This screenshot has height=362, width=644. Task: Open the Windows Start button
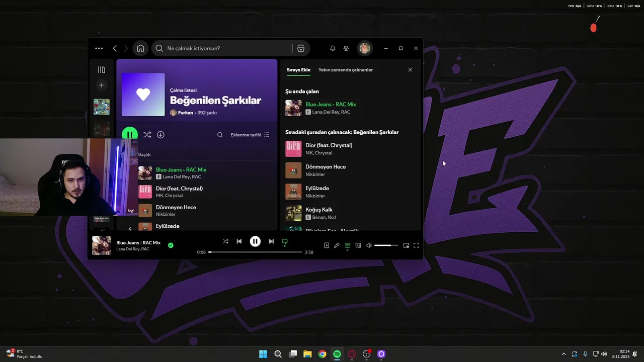[263, 354]
